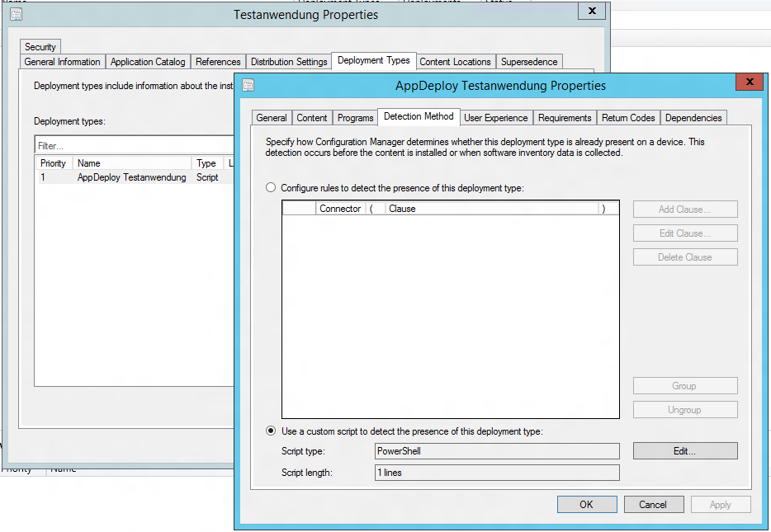Switch to the User Experience tab
Image resolution: width=771 pixels, height=532 pixels.
pyautogui.click(x=495, y=118)
